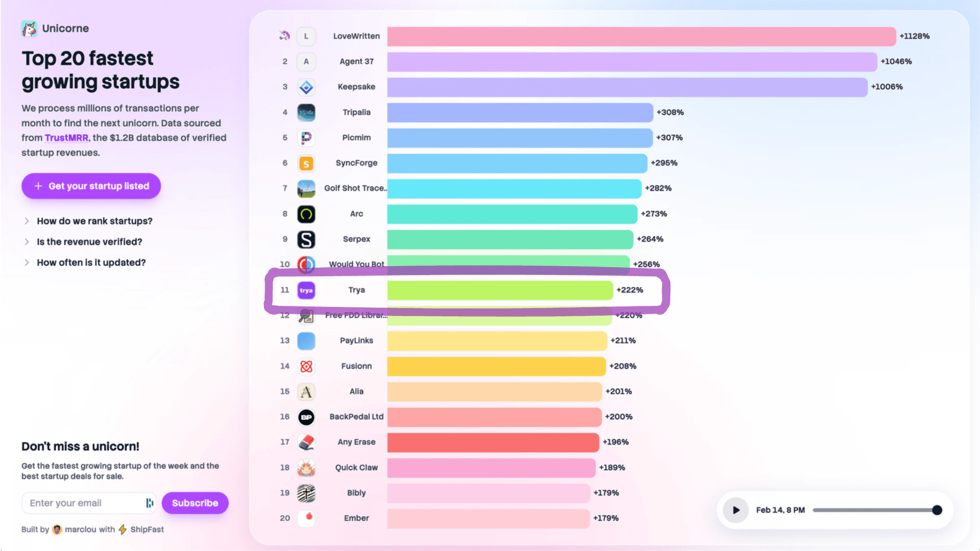
Task: Expand 'Is the revenue verified?'
Action: pos(89,242)
